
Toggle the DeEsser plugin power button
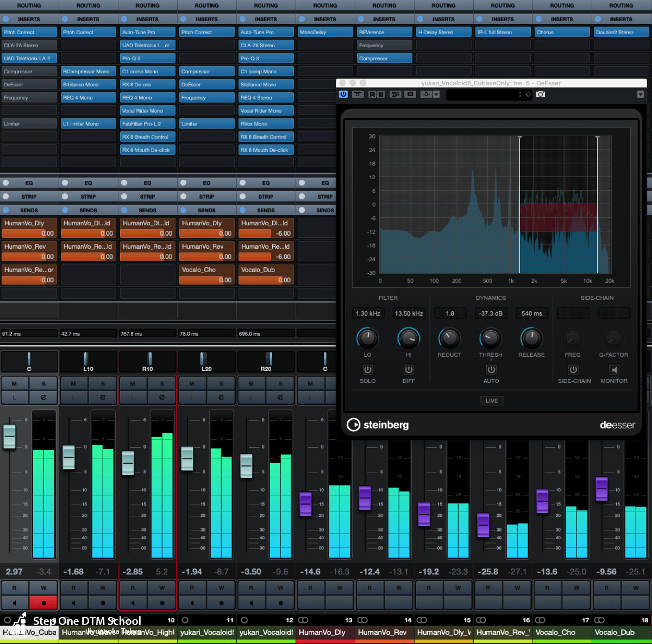point(343,94)
